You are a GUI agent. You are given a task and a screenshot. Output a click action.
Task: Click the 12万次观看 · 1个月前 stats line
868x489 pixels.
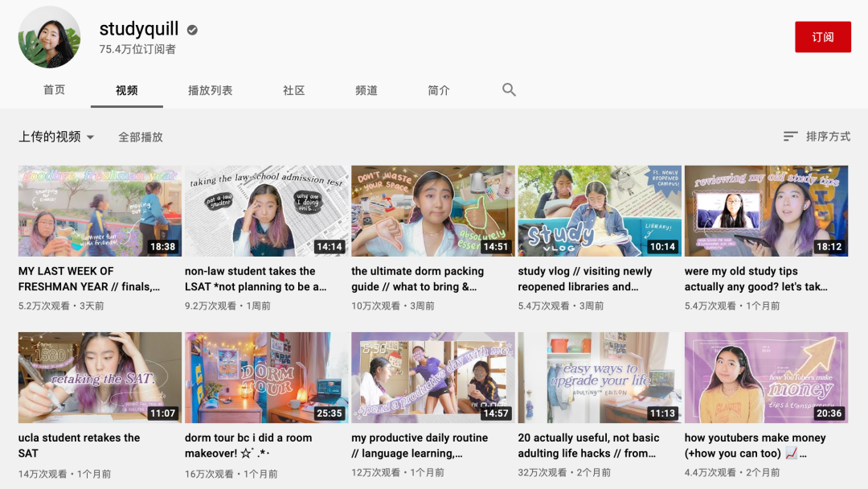[398, 472]
